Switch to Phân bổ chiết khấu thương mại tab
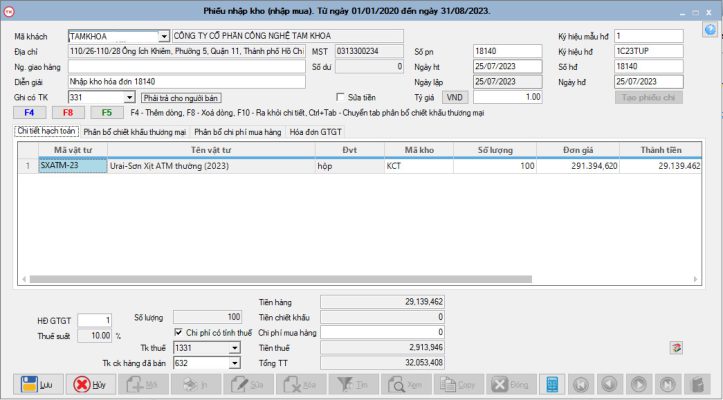 click(135, 132)
